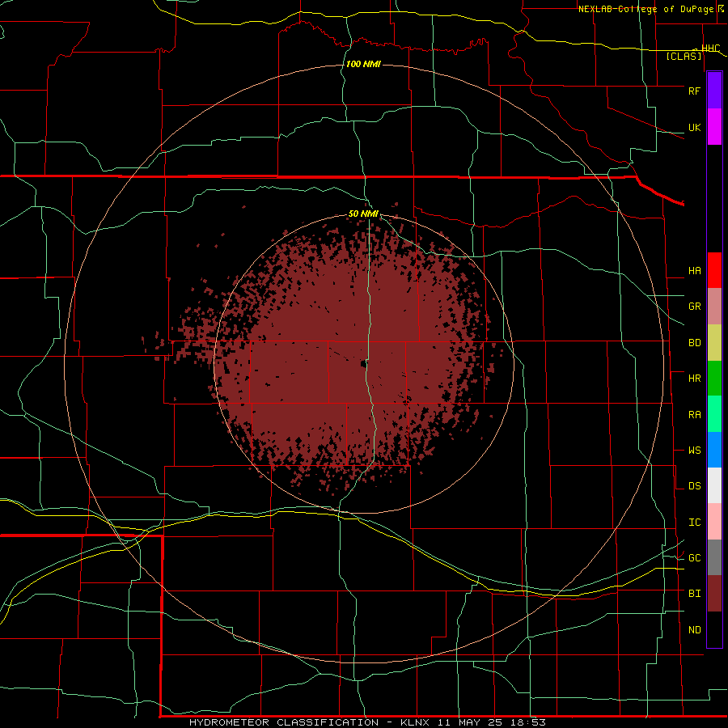Select the HR legend label
728x728 pixels.
point(694,379)
